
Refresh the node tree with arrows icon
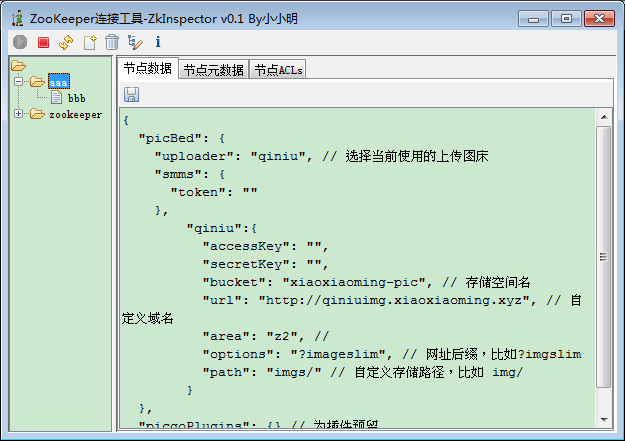click(x=66, y=42)
